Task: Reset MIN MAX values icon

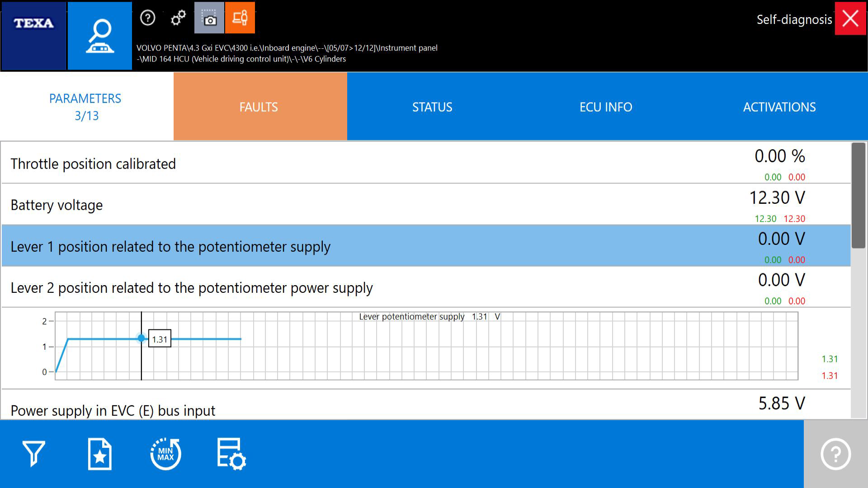Action: click(x=165, y=454)
